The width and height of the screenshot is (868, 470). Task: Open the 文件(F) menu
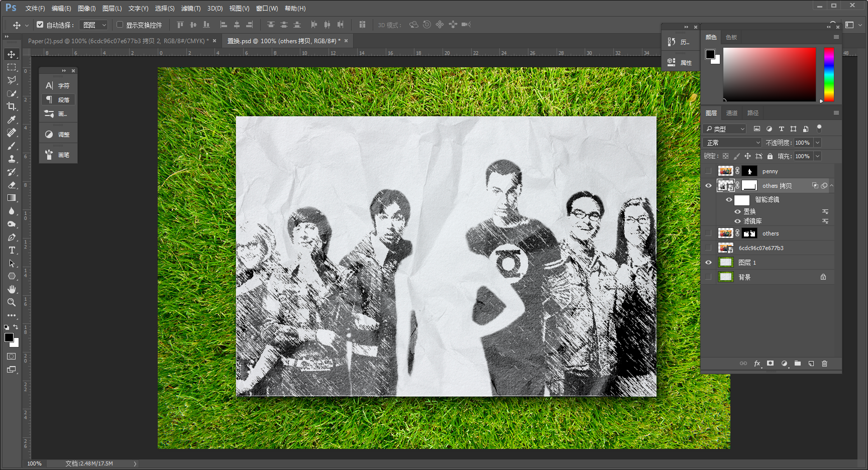35,9
